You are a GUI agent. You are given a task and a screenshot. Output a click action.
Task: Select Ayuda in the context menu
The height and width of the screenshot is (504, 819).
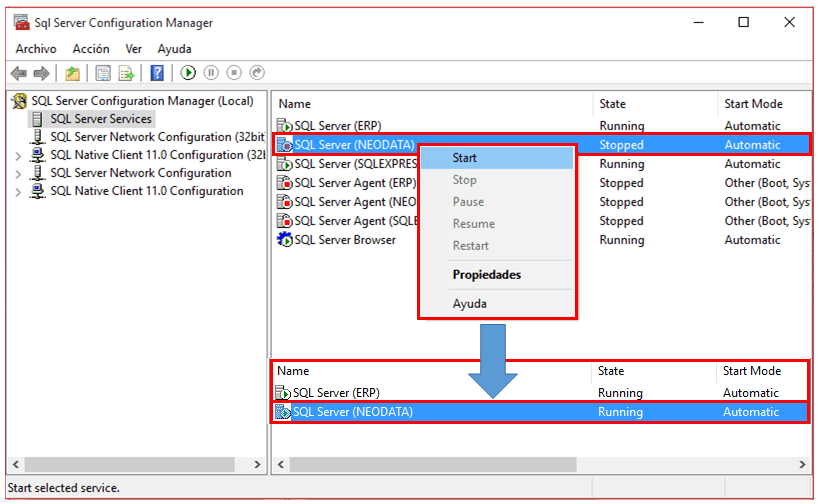(469, 304)
